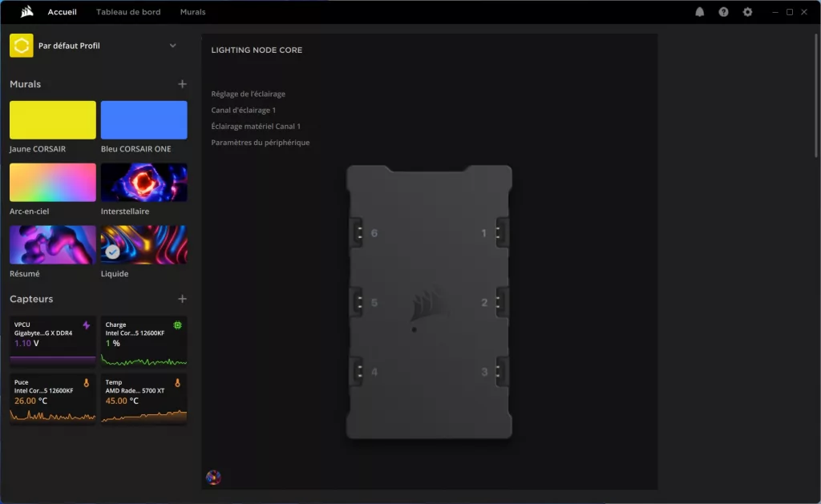
Task: Open Canal d'éclairage 1
Action: pos(244,110)
